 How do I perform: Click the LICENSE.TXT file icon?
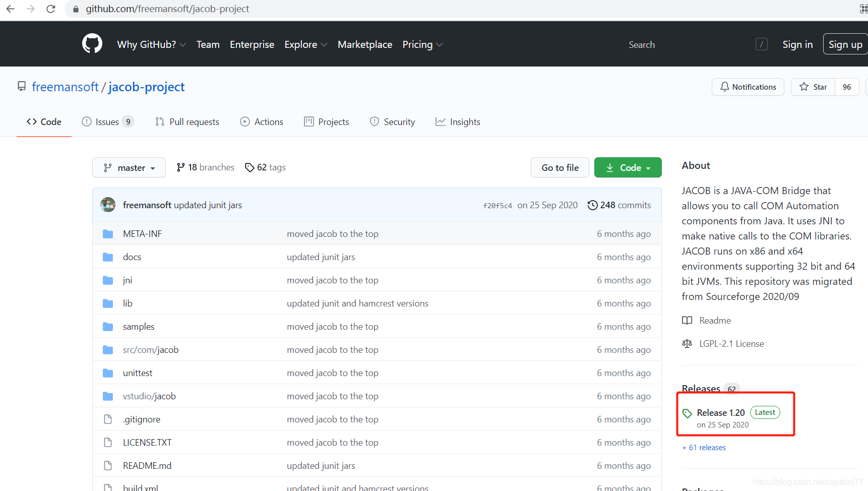(108, 442)
